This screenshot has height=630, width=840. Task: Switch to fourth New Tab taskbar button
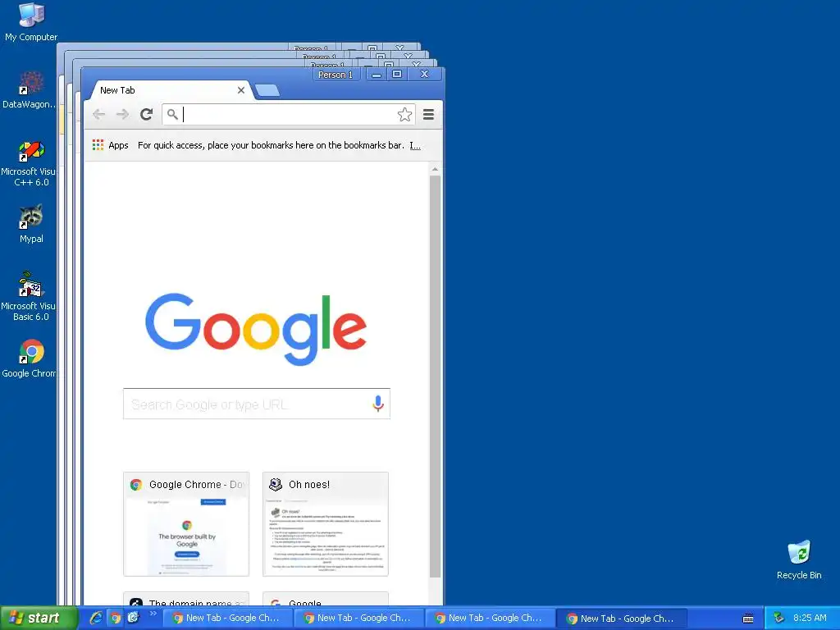[x=622, y=618]
